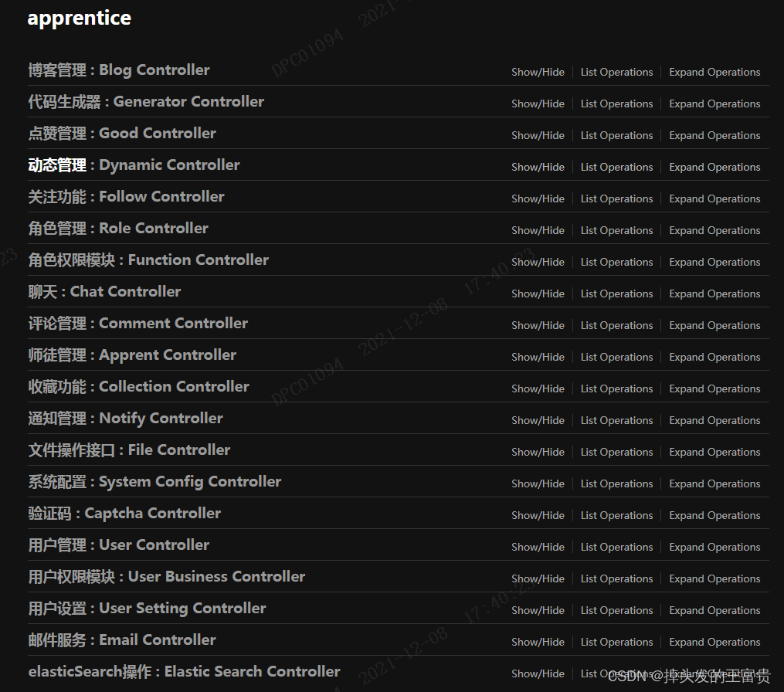Screen dimensions: 784x692
Task: List Operations for Email Controller
Action: pyautogui.click(x=616, y=642)
